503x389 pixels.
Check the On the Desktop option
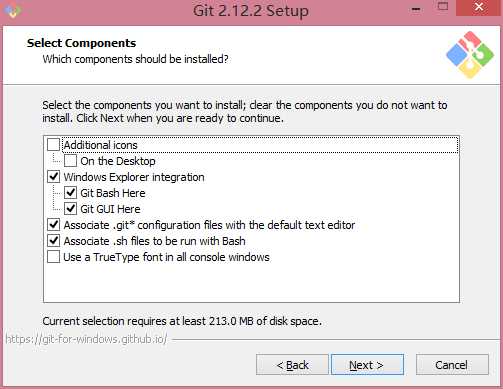(x=70, y=161)
